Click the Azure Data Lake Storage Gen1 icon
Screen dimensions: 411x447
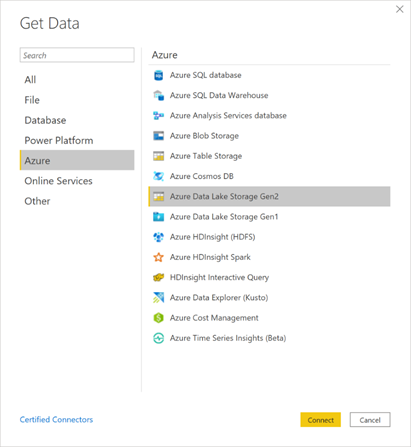click(158, 217)
